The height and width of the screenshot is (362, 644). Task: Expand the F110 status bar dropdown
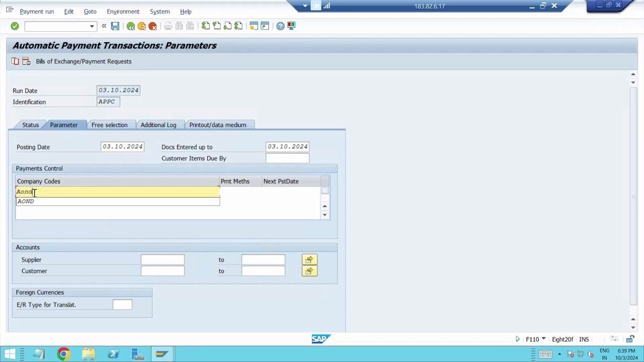(x=543, y=339)
